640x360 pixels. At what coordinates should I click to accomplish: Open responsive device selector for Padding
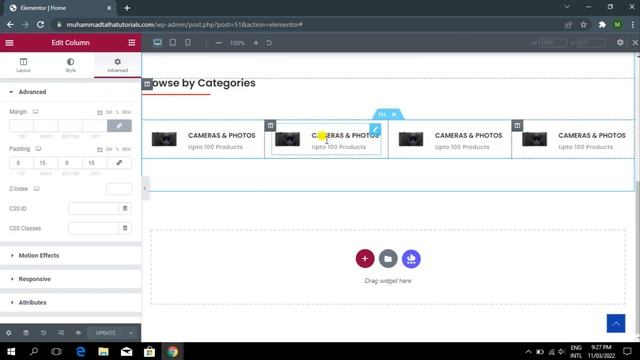coord(38,149)
